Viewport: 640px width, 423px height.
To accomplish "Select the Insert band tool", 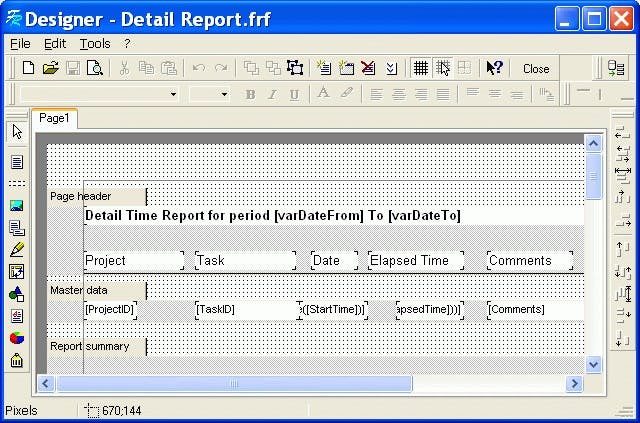I will [x=17, y=184].
